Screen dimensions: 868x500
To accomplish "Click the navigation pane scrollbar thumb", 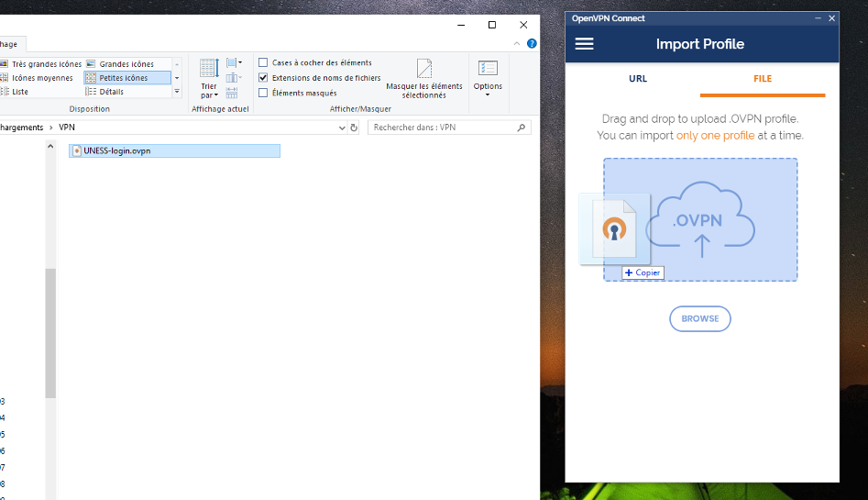I will pyautogui.click(x=50, y=333).
